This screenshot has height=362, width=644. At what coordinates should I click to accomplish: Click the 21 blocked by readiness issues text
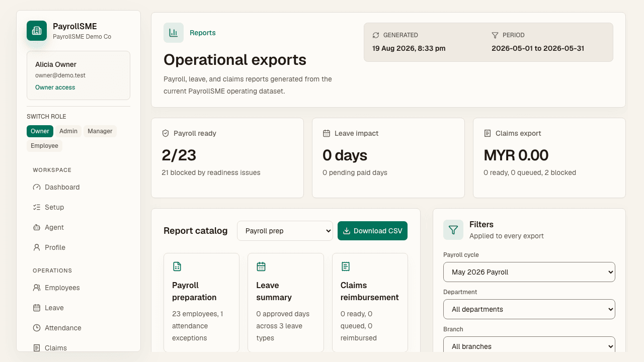click(211, 172)
